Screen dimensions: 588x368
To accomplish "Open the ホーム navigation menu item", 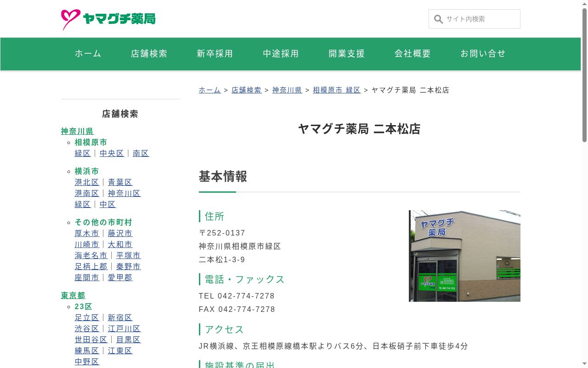I will point(88,54).
